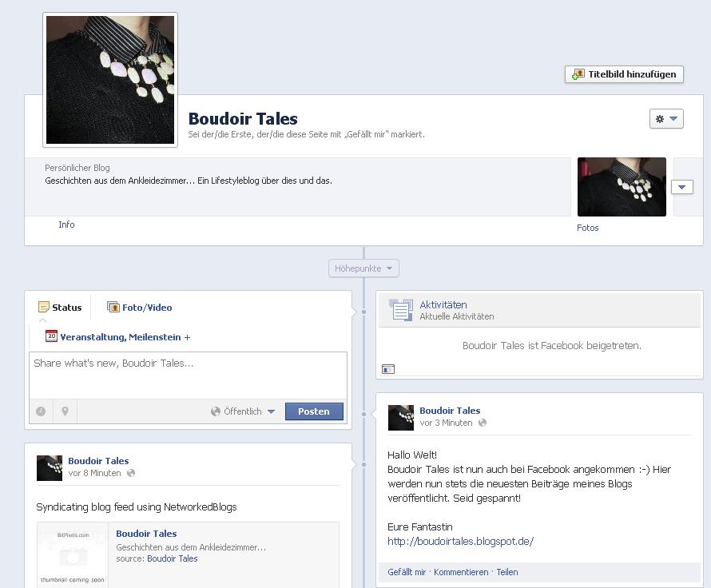The image size is (711, 588).
Task: Open the Höhepunkte dropdown
Action: coord(363,268)
